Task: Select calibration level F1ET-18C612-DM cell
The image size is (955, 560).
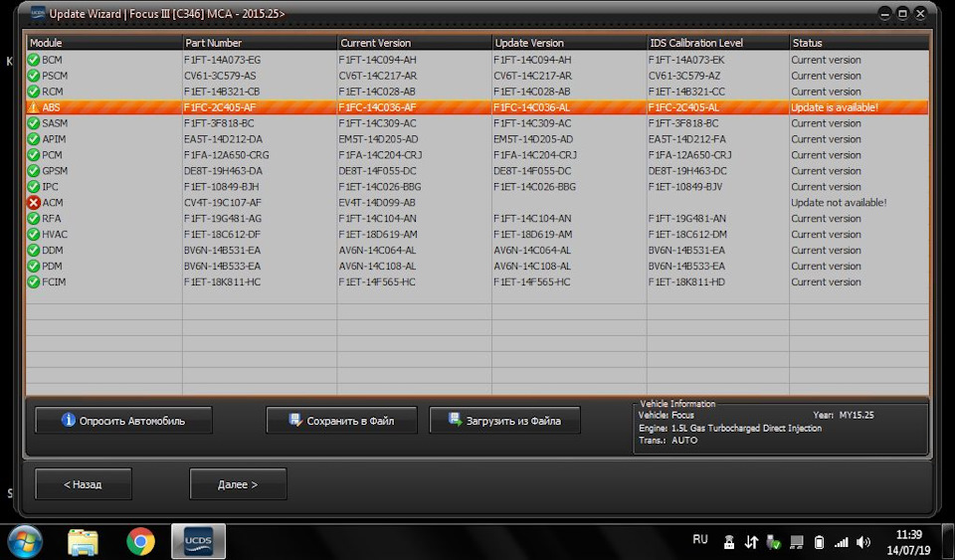Action: coord(687,235)
